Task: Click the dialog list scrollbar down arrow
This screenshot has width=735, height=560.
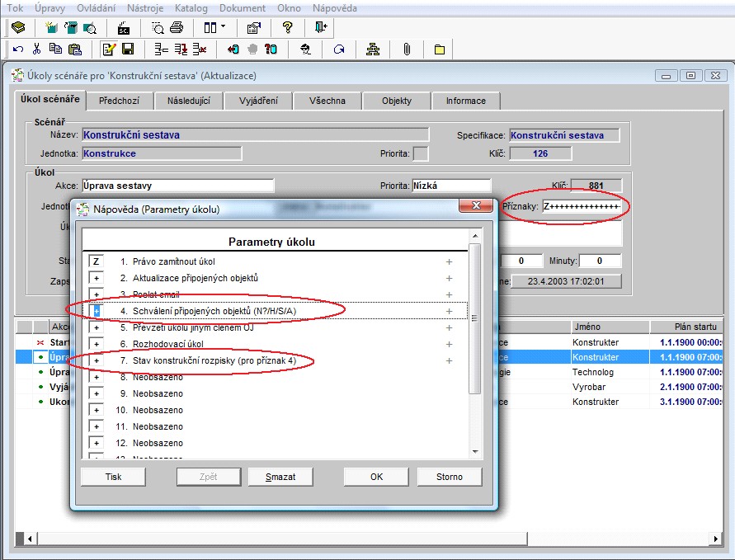Action: pyautogui.click(x=475, y=452)
